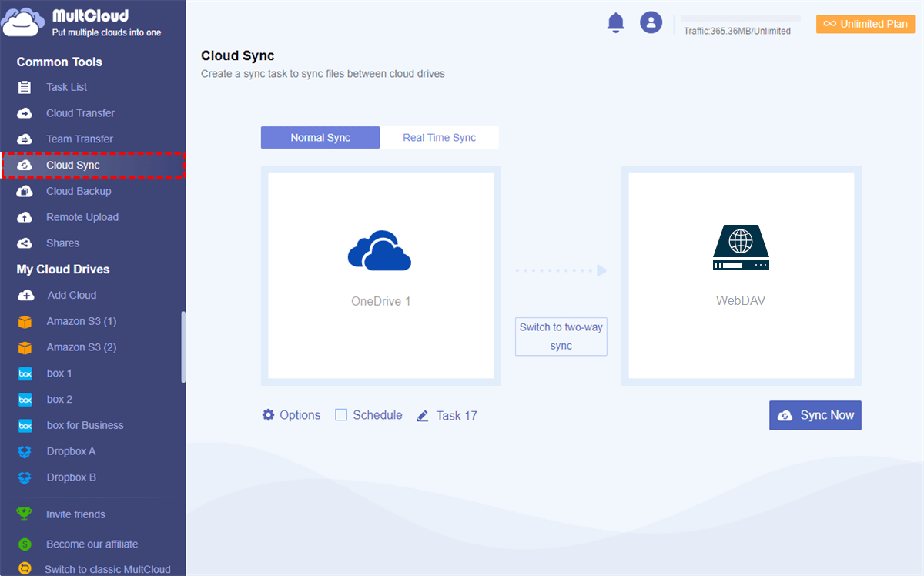
Task: Select box for Business drive label
Action: point(85,426)
